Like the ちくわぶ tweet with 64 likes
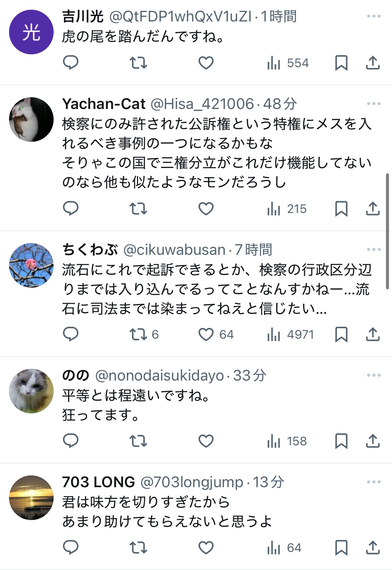Viewport: 392px width, 570px height. point(216,334)
